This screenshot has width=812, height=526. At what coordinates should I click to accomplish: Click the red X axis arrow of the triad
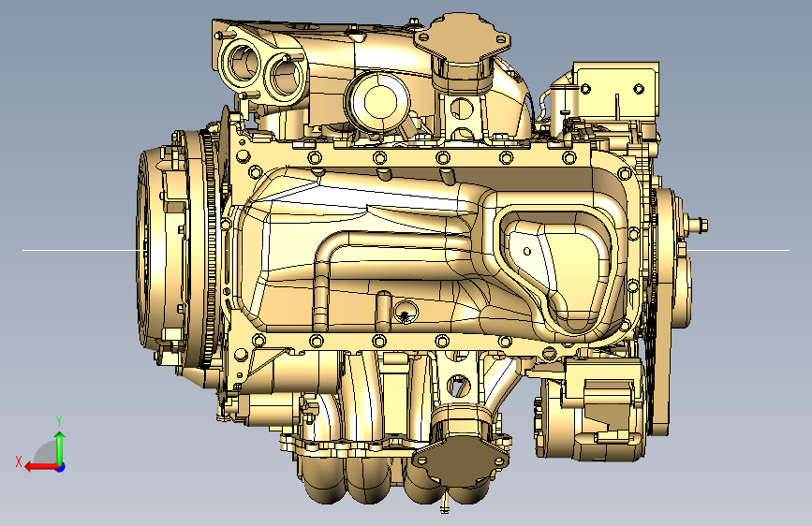point(41,467)
